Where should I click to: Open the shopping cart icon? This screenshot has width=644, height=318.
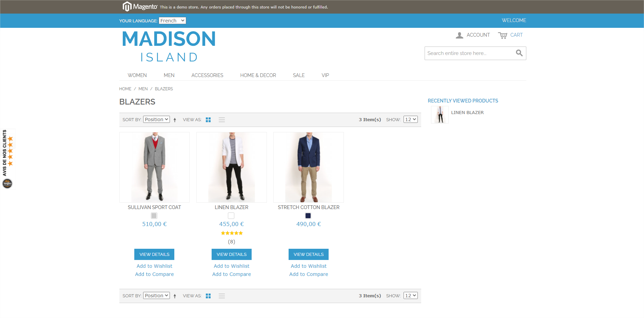(x=502, y=35)
